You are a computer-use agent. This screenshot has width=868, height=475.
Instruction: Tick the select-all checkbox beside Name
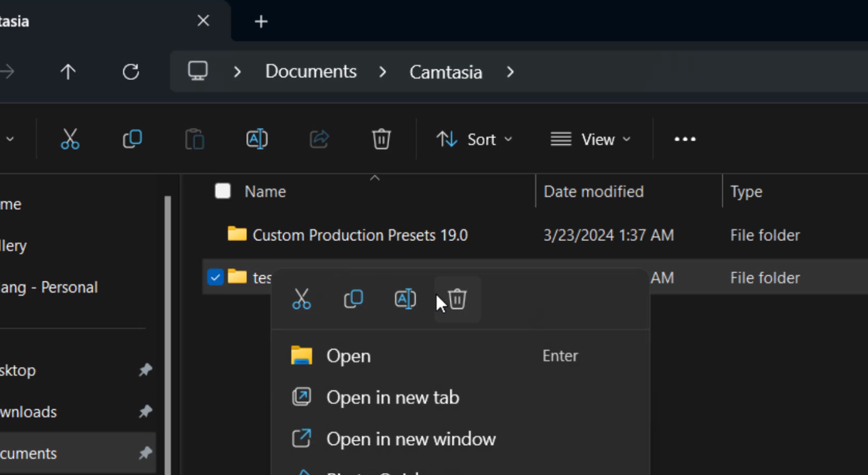223,191
